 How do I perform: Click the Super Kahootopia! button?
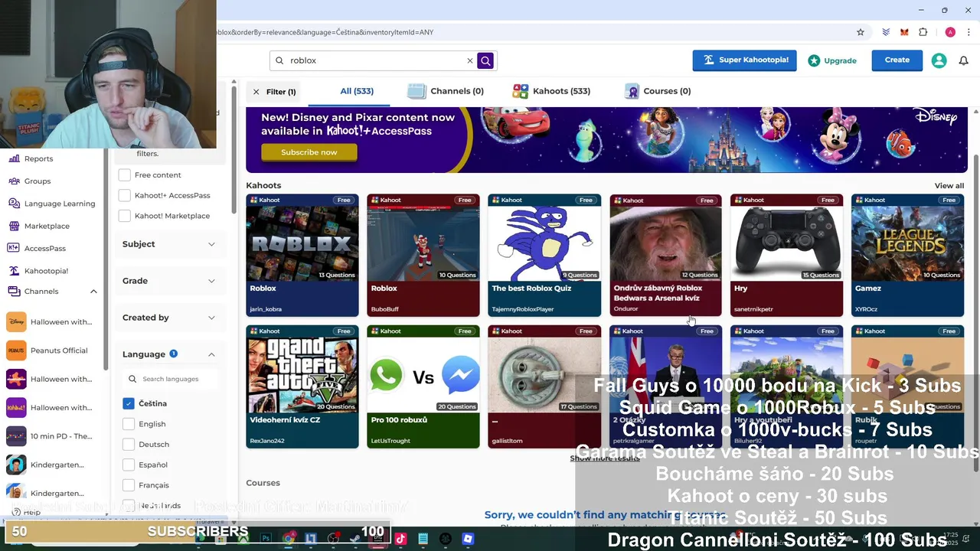click(745, 60)
